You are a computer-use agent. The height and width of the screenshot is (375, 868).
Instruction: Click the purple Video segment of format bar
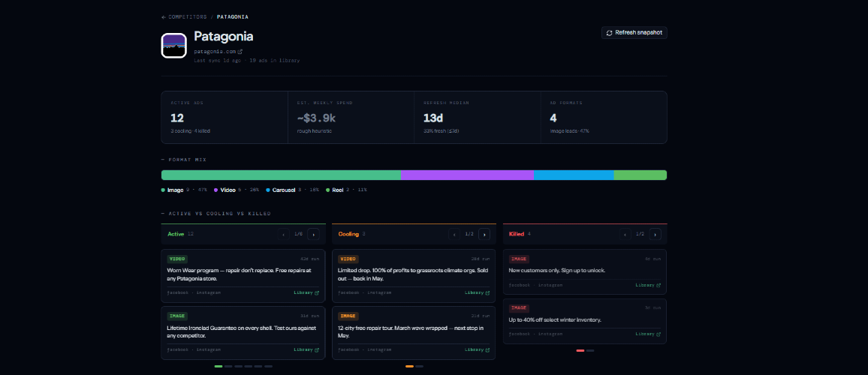pos(467,175)
